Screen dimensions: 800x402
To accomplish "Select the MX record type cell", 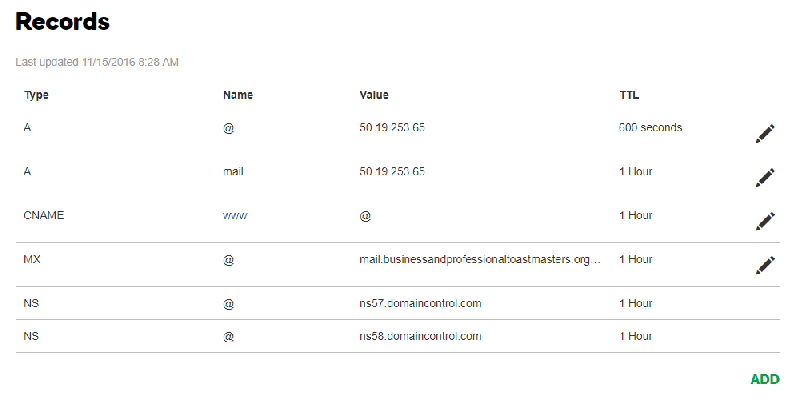I will (32, 259).
